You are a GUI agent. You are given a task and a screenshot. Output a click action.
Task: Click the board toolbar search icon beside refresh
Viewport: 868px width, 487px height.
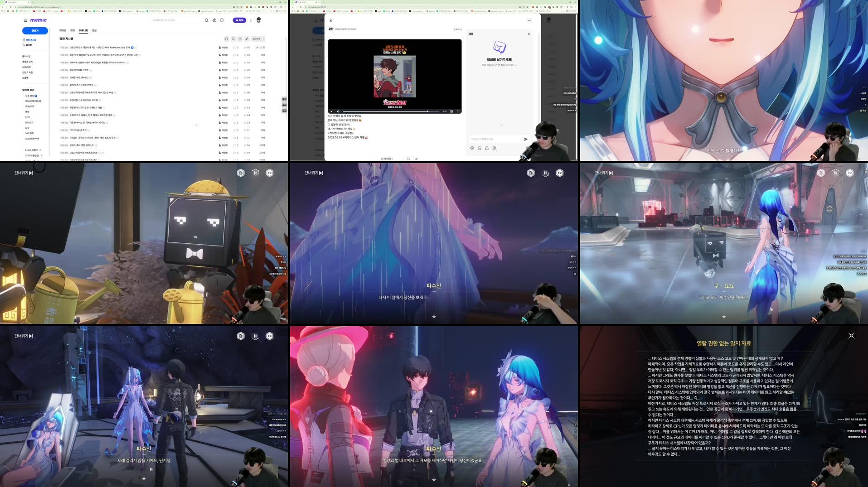(x=233, y=39)
